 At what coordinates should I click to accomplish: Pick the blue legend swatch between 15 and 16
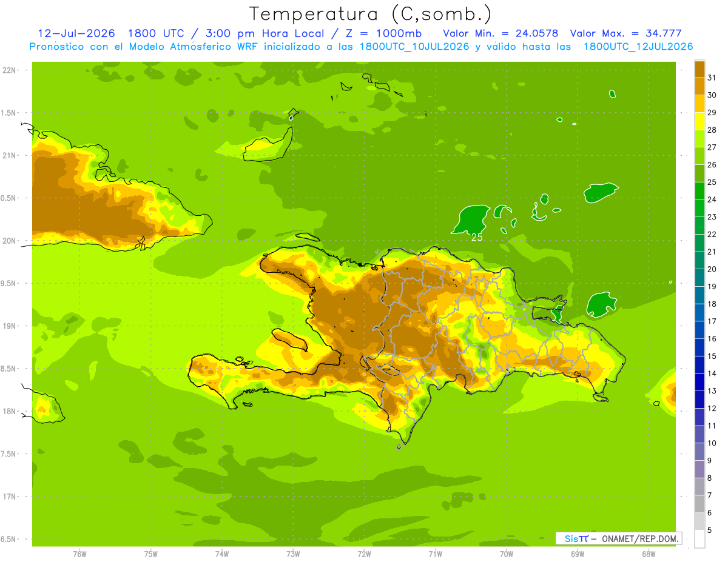click(x=699, y=347)
